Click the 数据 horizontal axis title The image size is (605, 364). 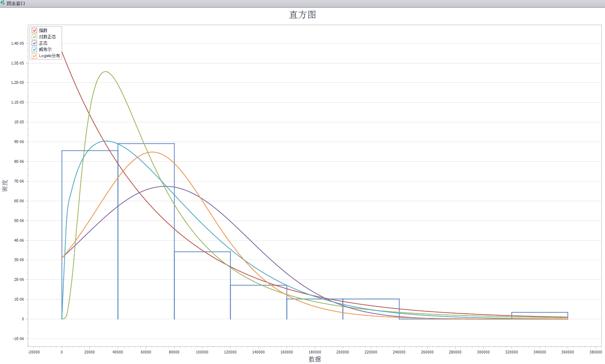pyautogui.click(x=314, y=359)
